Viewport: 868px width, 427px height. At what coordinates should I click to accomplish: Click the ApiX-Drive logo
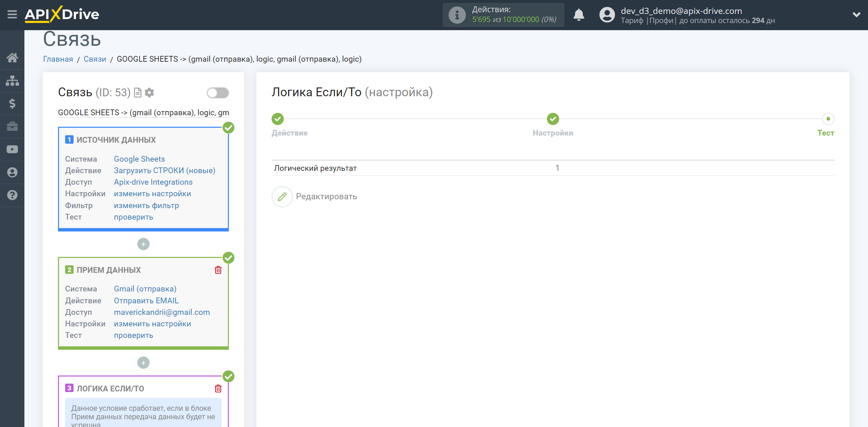pos(62,15)
